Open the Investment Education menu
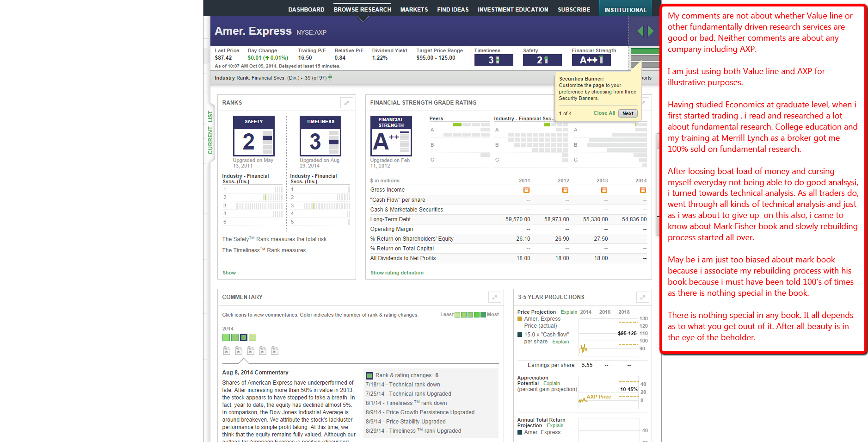This screenshot has height=442, width=868. pyautogui.click(x=513, y=9)
